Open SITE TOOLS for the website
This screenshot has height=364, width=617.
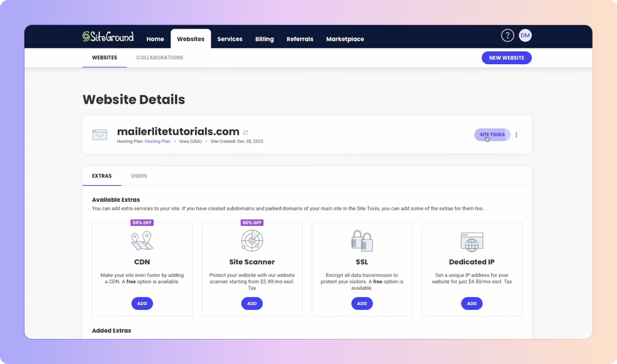pyautogui.click(x=492, y=135)
